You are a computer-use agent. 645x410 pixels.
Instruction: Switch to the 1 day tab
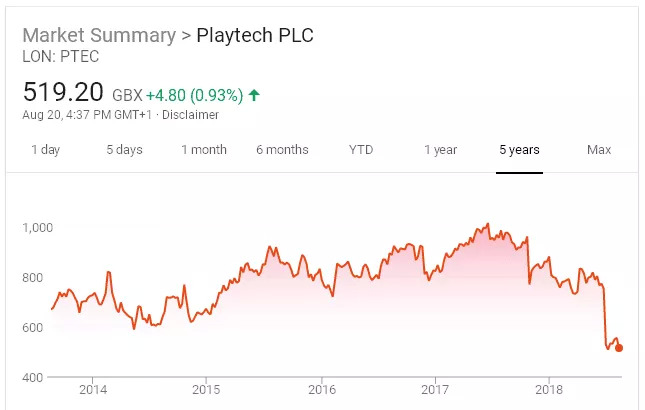[x=45, y=150]
